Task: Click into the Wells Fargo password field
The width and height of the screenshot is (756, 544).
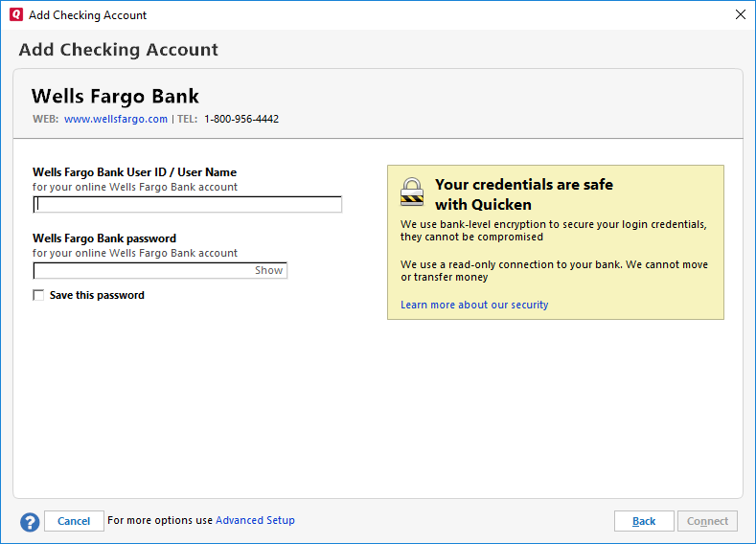Action: (x=144, y=271)
